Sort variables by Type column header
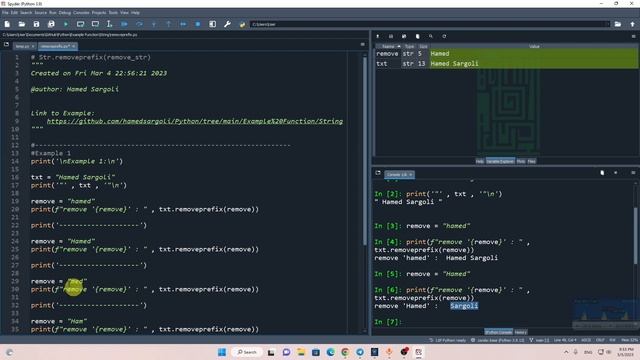This screenshot has width=640, height=360. point(409,47)
